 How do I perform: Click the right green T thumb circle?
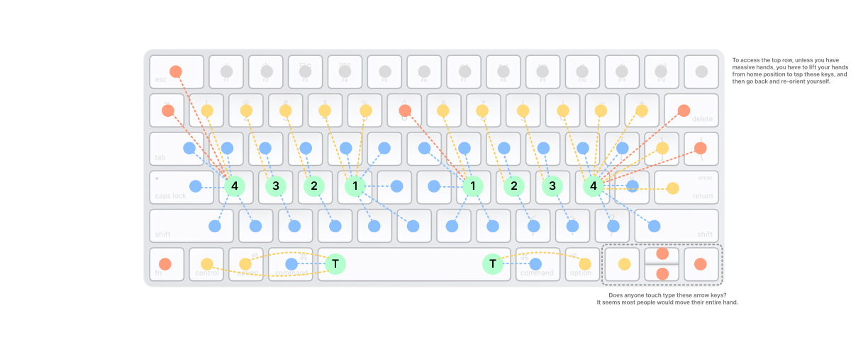click(x=492, y=264)
